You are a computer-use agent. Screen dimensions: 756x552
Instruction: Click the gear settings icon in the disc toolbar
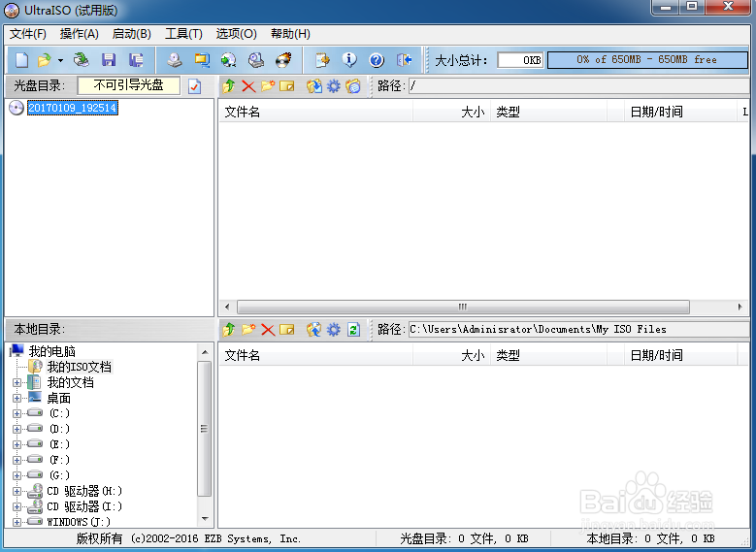334,86
